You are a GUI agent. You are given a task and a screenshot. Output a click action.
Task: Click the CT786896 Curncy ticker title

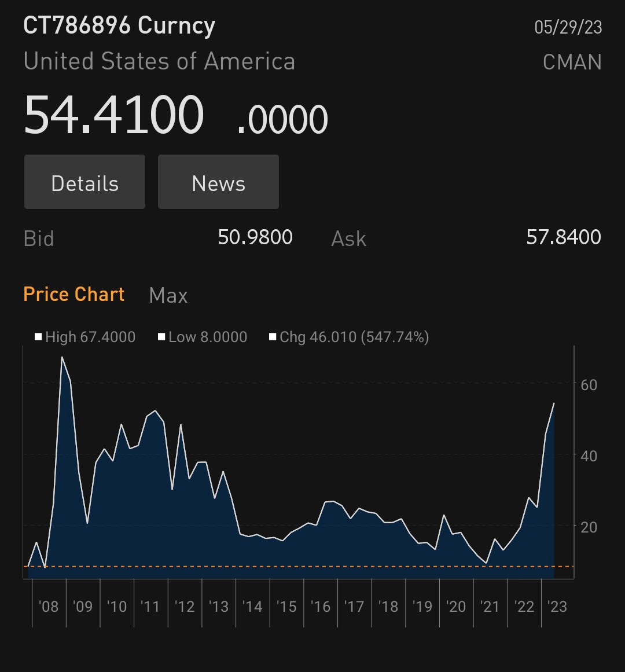[x=120, y=25]
